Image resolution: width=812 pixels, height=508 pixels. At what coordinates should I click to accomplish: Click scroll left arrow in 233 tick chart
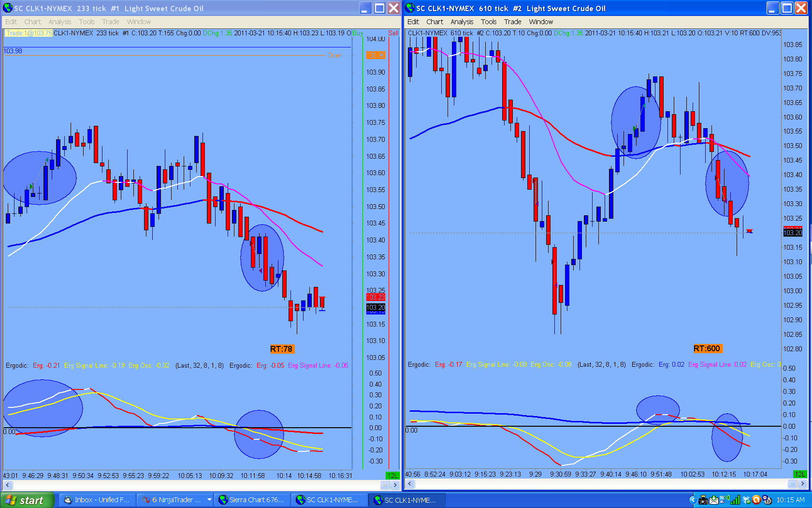point(7,485)
